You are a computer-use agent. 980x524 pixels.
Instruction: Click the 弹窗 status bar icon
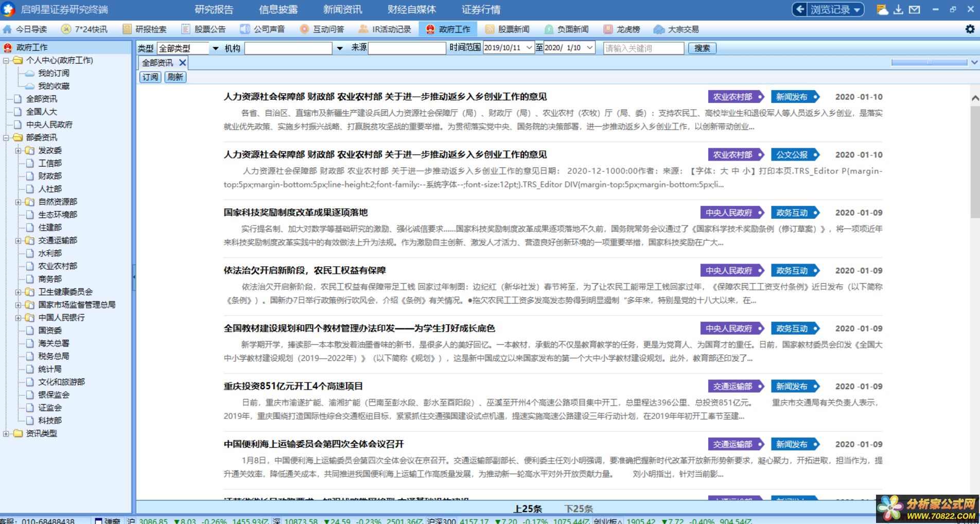click(x=98, y=521)
